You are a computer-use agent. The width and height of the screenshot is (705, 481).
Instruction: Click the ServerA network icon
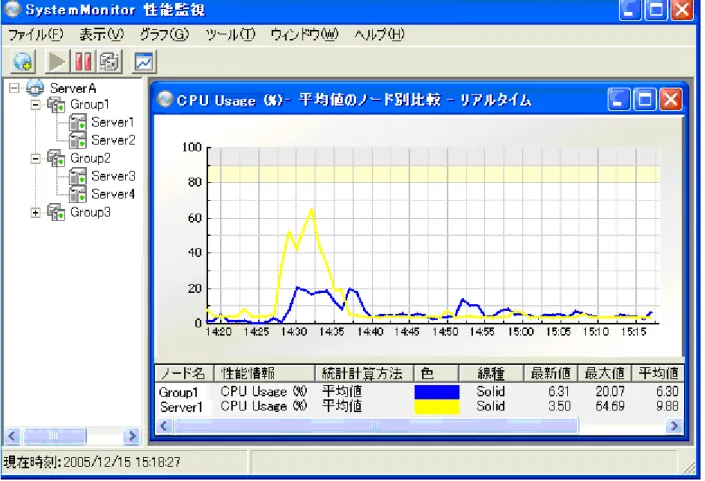coord(35,88)
